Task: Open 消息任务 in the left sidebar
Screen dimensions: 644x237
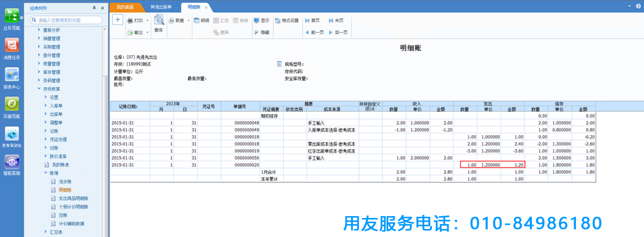Action: click(x=12, y=49)
